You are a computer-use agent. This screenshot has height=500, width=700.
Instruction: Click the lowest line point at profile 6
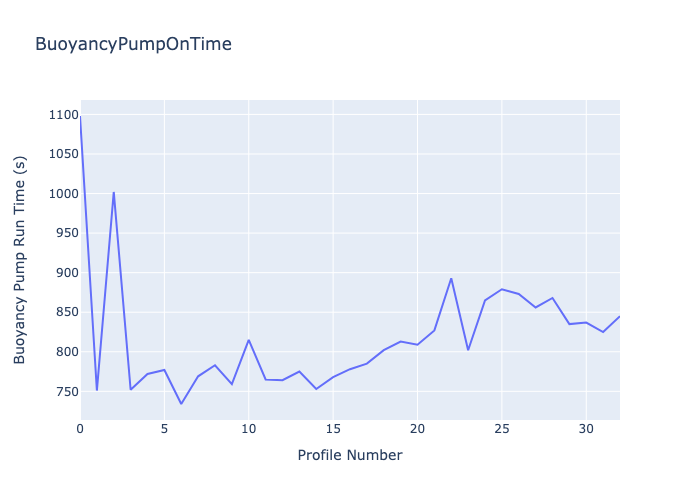181,404
